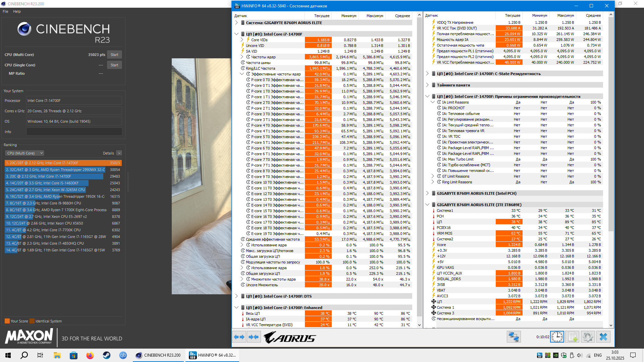This screenshot has width=644, height=362.
Task: Expand the GIGABYTE B760M AORUS ELITE system group
Action: coord(236,23)
